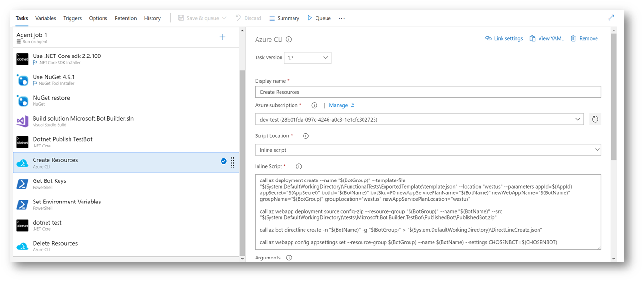
Task: Click the Display name input field
Action: point(428,92)
